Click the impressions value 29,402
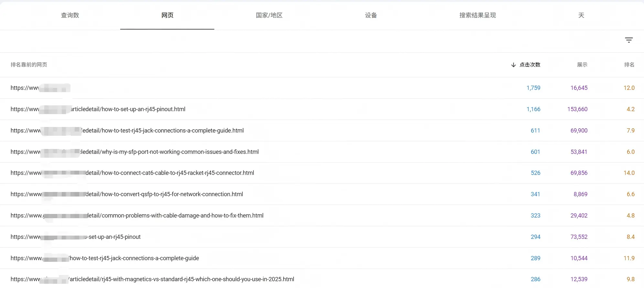Screen dimensions: 644x288 (x=579, y=216)
